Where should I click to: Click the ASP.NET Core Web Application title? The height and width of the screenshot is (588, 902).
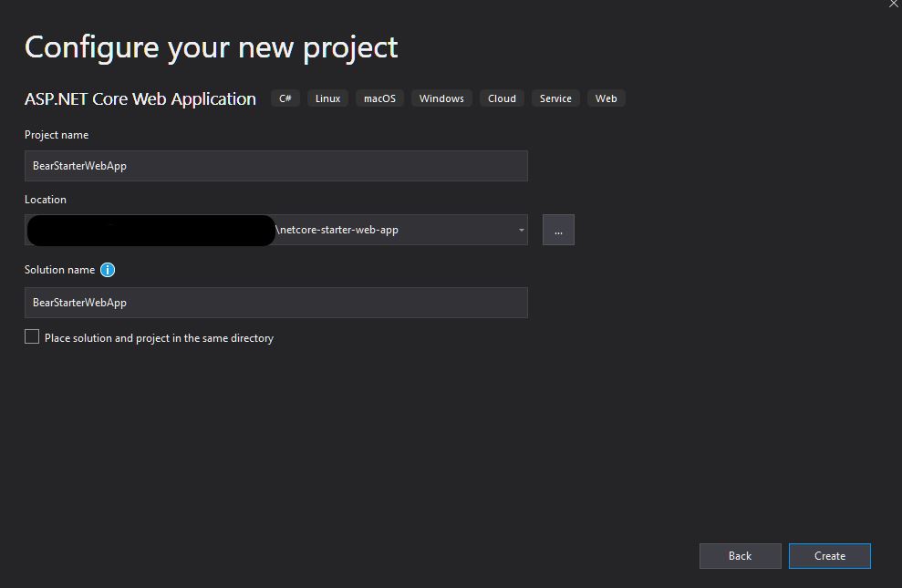[x=140, y=99]
